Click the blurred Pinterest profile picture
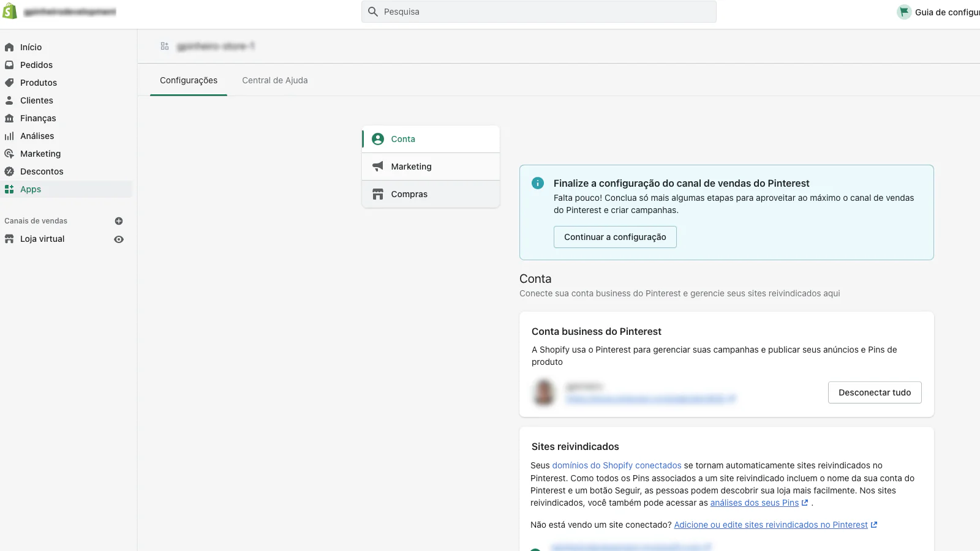Screen dimensions: 980x551 coord(544,392)
